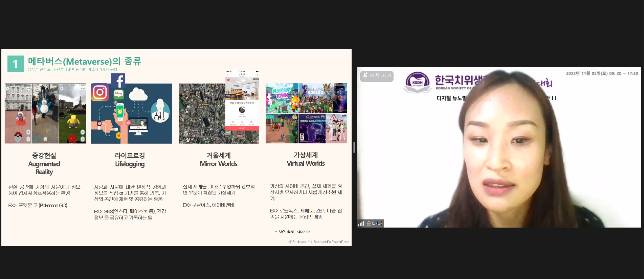Image resolution: width=644 pixels, height=279 pixels.
Task: Click the green slide number 1 box
Action: coord(16,64)
